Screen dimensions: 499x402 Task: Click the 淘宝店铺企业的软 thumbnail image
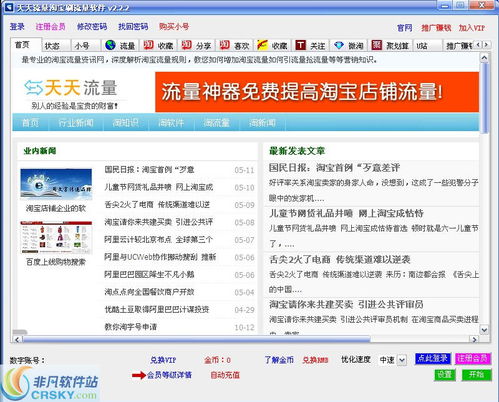[56, 184]
